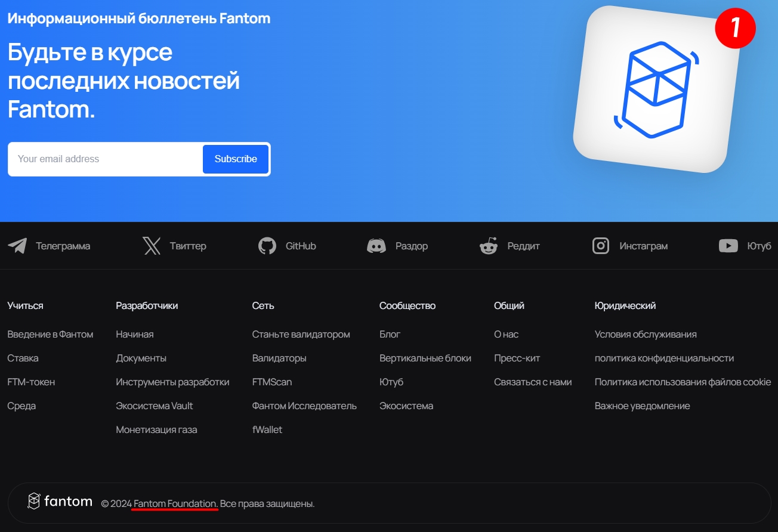Open Экосистема link under Сообщество
Image resolution: width=778 pixels, height=532 pixels.
pos(406,406)
